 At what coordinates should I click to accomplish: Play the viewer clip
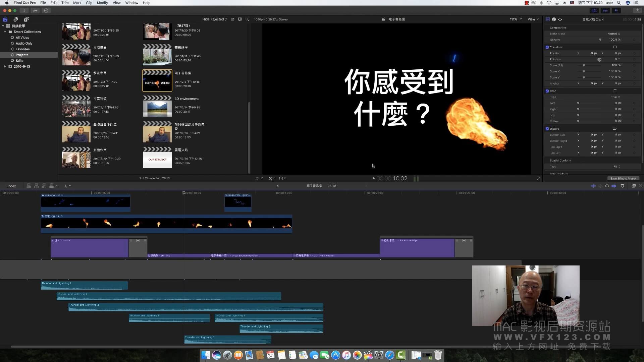(374, 178)
